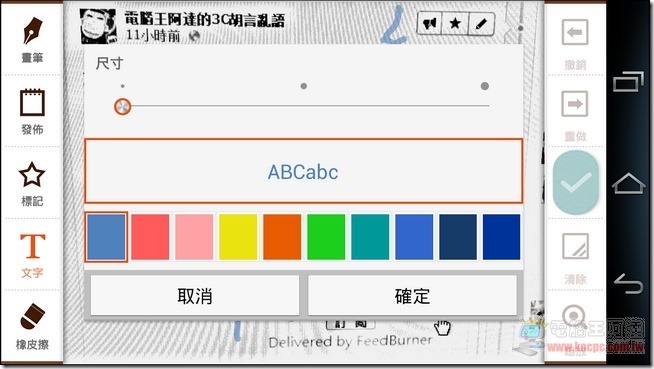Choose the 標記 star marker tool
Image resolution: width=654 pixels, height=369 pixels.
click(32, 184)
